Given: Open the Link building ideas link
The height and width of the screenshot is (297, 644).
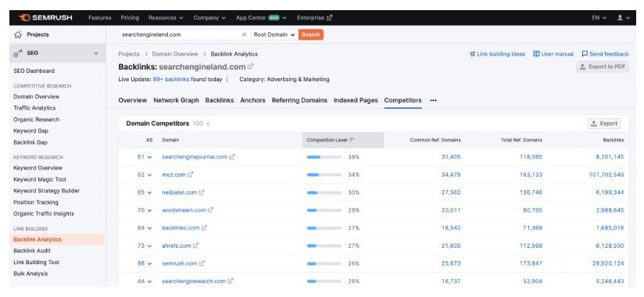Looking at the screenshot, I should (497, 54).
